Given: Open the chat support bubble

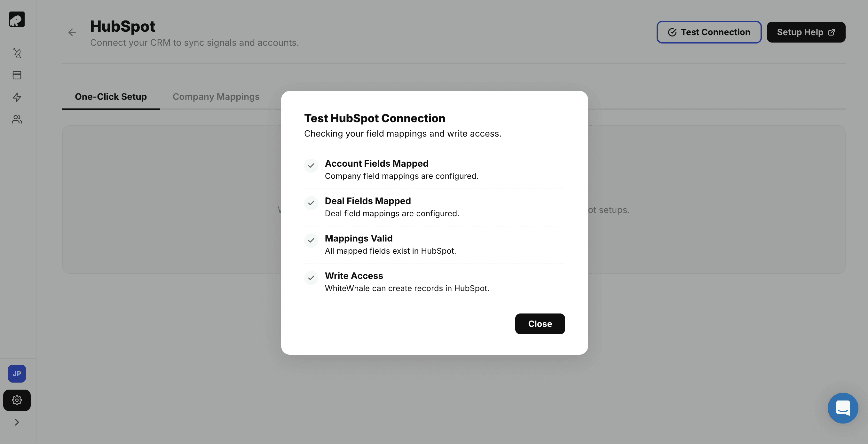Looking at the screenshot, I should click(x=843, y=408).
